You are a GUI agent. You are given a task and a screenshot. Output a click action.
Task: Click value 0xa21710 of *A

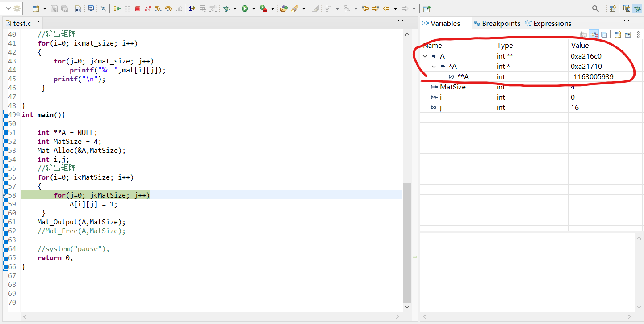586,67
